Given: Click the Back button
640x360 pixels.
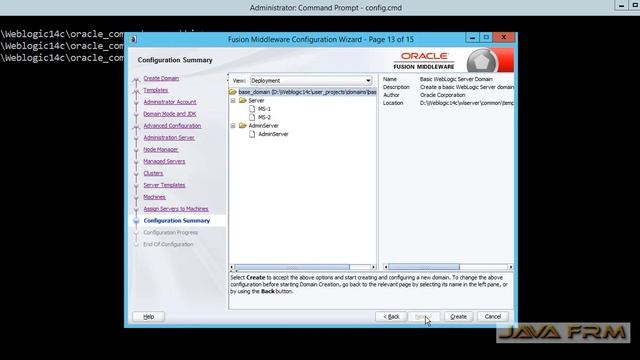Looking at the screenshot, I should point(391,317).
